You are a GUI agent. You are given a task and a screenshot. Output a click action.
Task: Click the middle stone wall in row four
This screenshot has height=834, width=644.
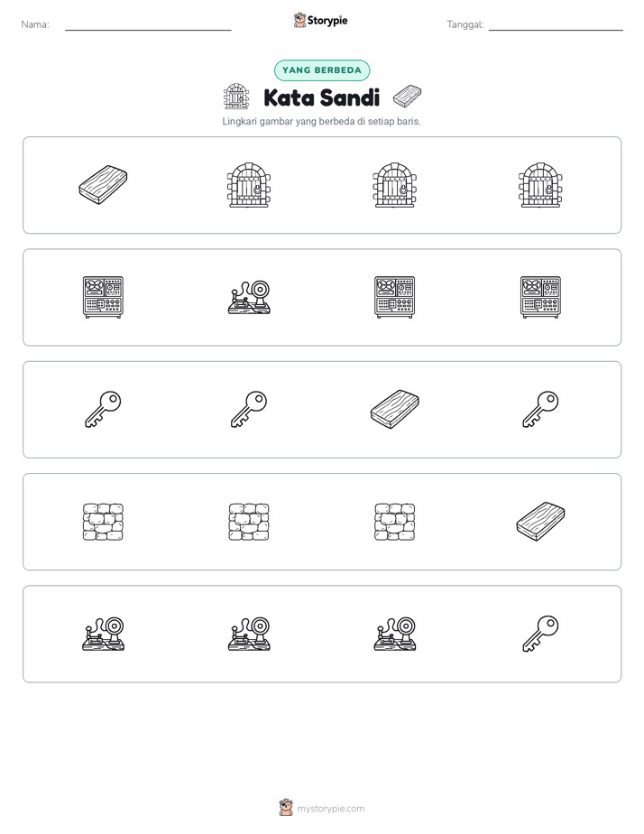pos(249,522)
